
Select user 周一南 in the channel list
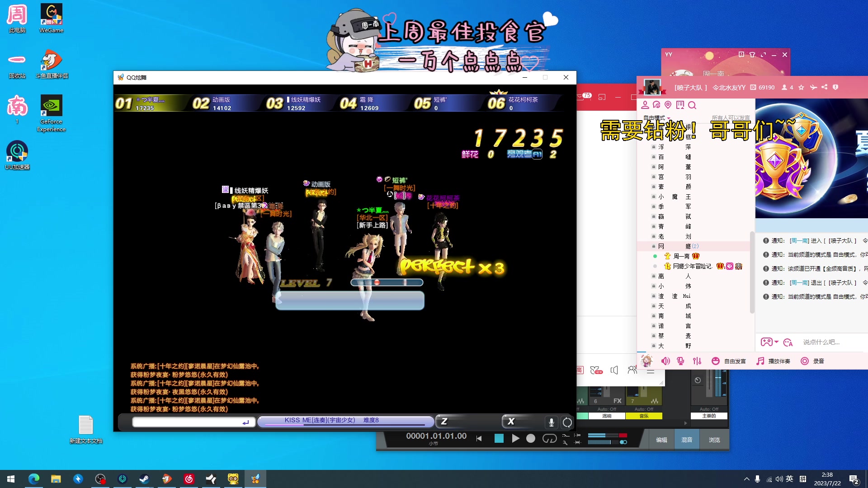681,256
